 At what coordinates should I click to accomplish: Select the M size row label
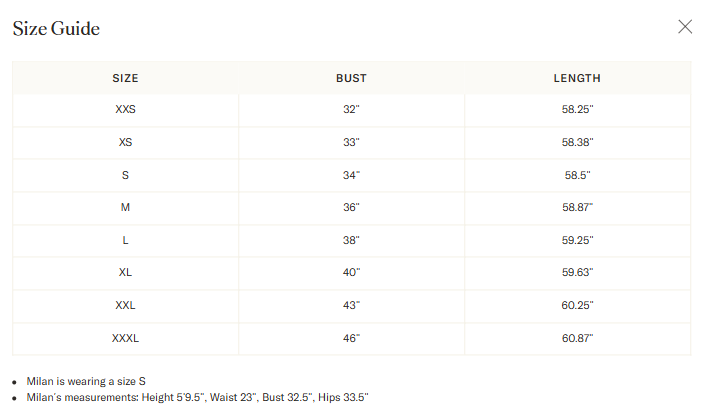(x=125, y=207)
